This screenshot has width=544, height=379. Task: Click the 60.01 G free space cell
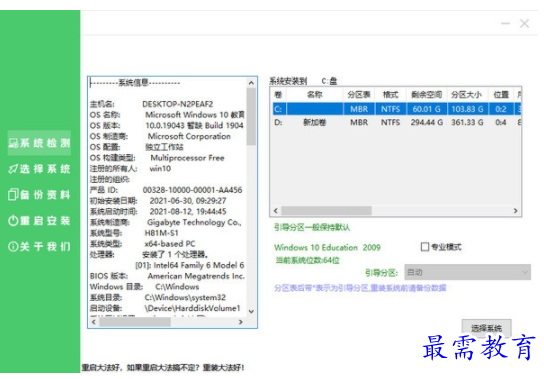tap(426, 109)
